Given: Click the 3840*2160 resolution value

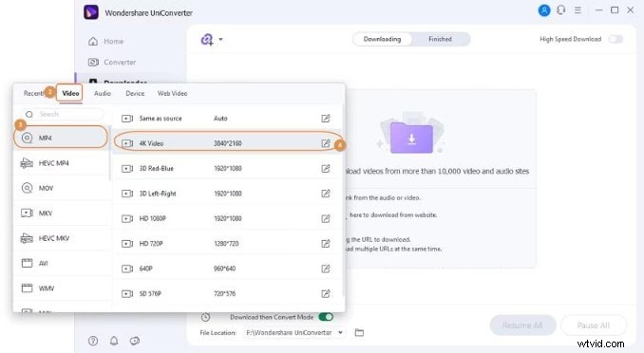Looking at the screenshot, I should (x=228, y=143).
